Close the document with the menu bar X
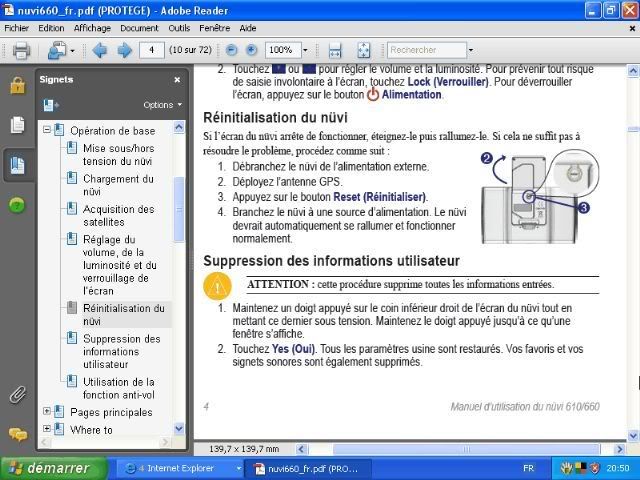Screen dimensions: 640x480 [632, 28]
